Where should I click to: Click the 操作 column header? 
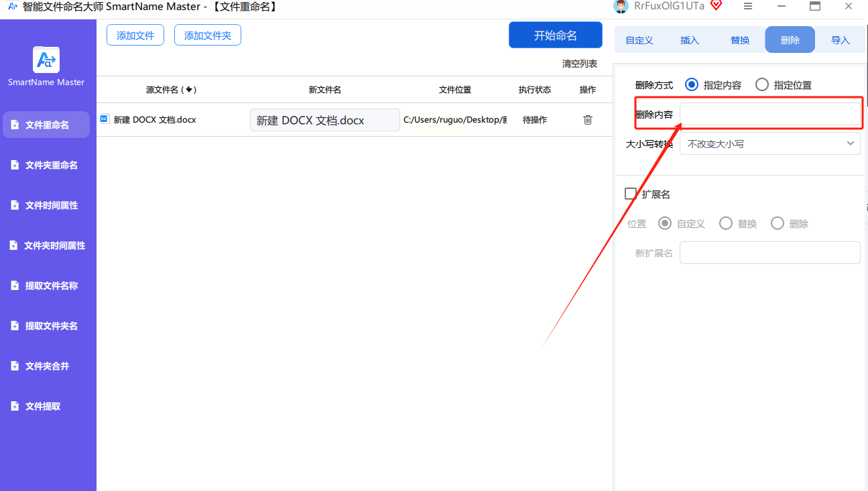pyautogui.click(x=588, y=90)
